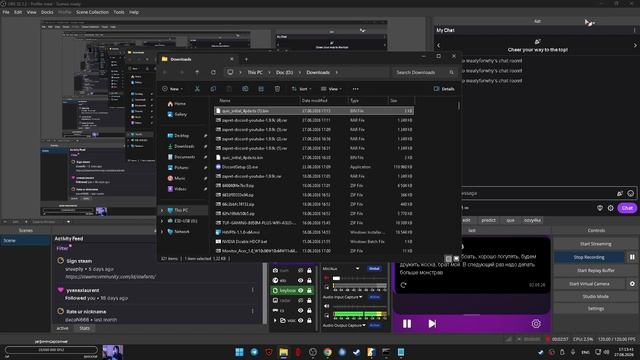This screenshot has width=640, height=360.
Task: Toggle lock on the keyboard source
Action: (x=309, y=290)
